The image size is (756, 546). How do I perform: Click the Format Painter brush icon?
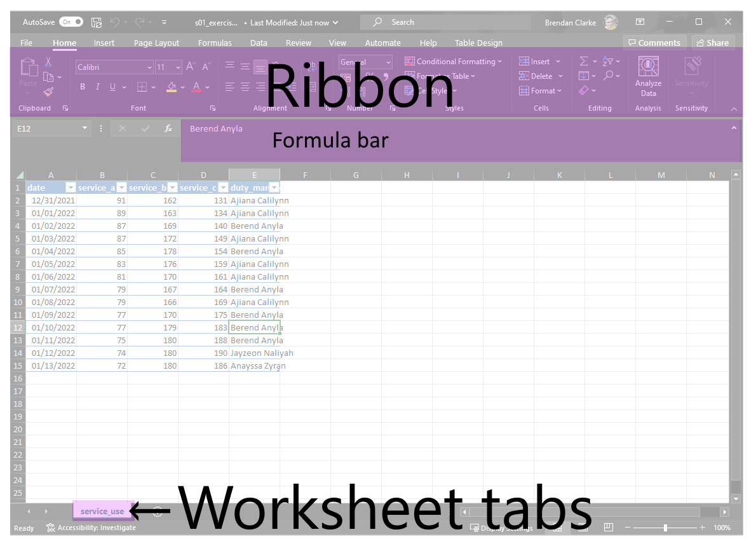48,92
